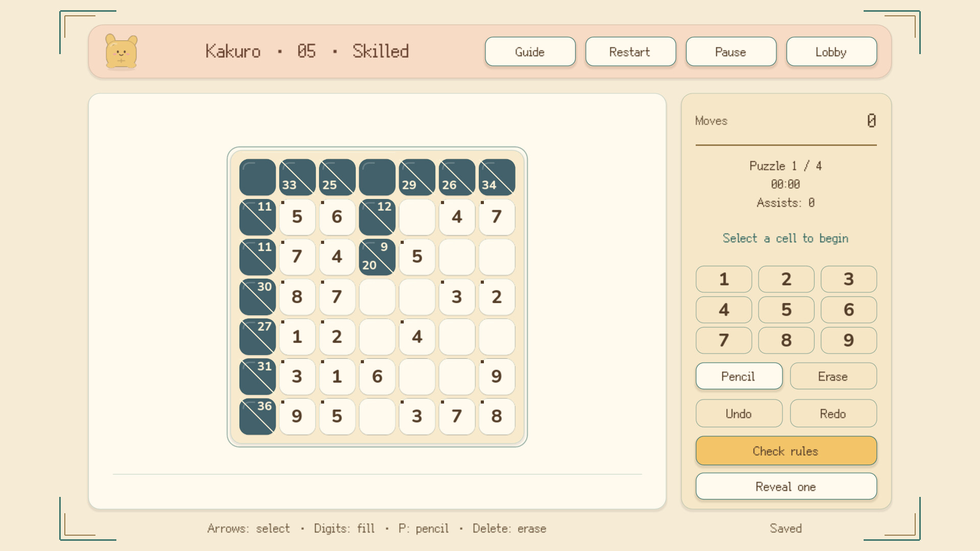Choose digit 6 on the number pad
This screenshot has height=551, width=980.
click(848, 310)
